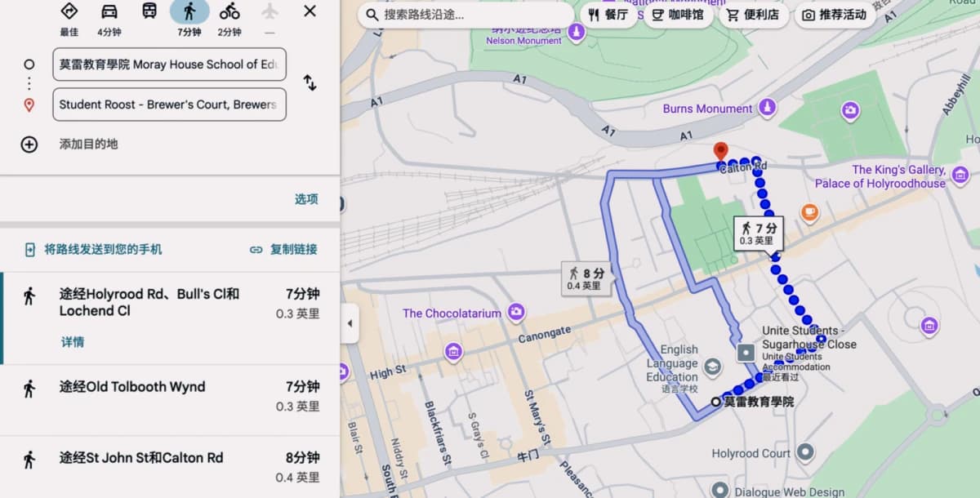Send route to phone, 将路线发送到您的手机
This screenshot has height=498, width=980.
(93, 250)
